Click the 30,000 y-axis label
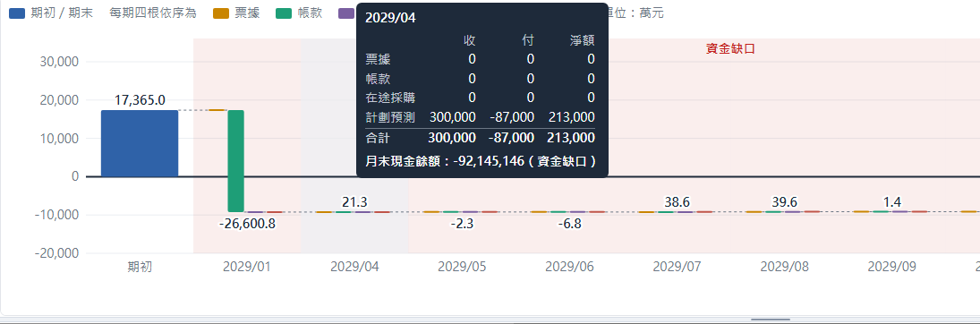Viewport: 980px width, 324px height. coord(58,62)
